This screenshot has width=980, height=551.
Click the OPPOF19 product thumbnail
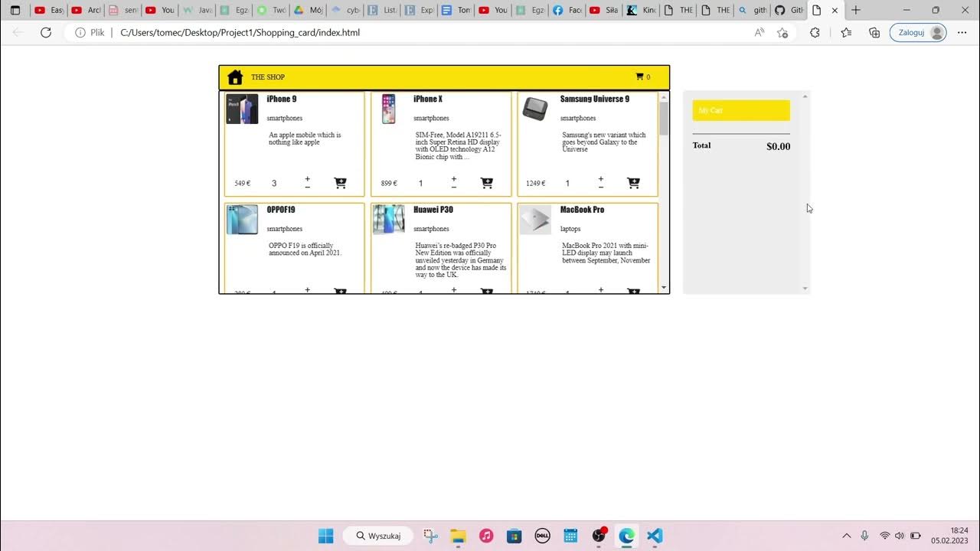pos(242,220)
